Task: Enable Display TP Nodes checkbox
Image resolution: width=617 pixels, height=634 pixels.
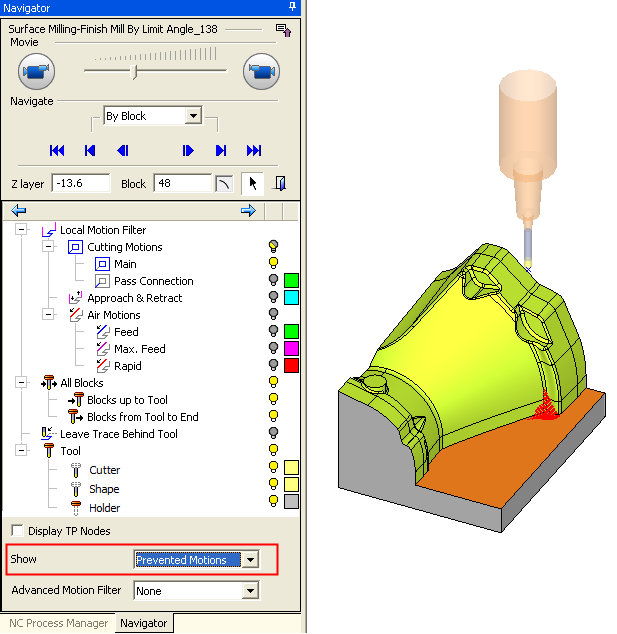Action: tap(17, 530)
